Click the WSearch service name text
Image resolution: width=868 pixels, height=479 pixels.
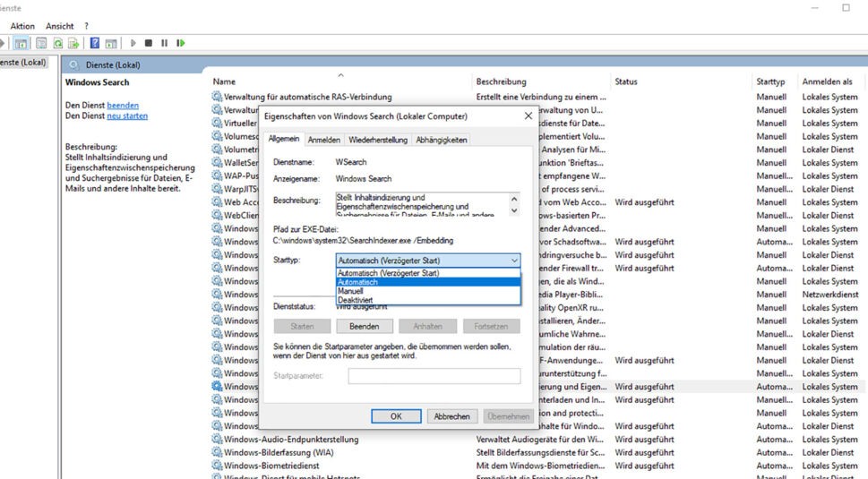(x=351, y=162)
